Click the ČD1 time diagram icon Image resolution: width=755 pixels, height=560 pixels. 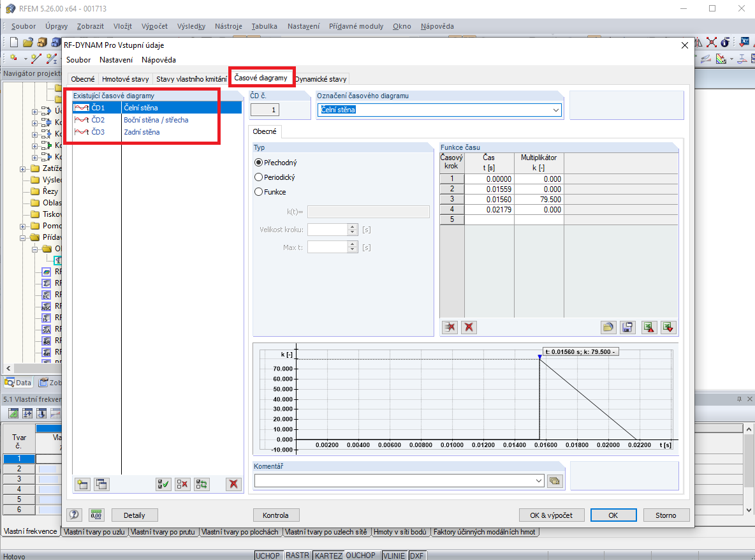pos(82,107)
